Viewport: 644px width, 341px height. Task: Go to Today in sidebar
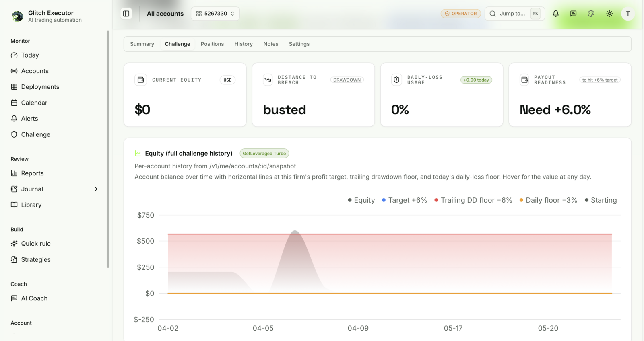(x=30, y=55)
